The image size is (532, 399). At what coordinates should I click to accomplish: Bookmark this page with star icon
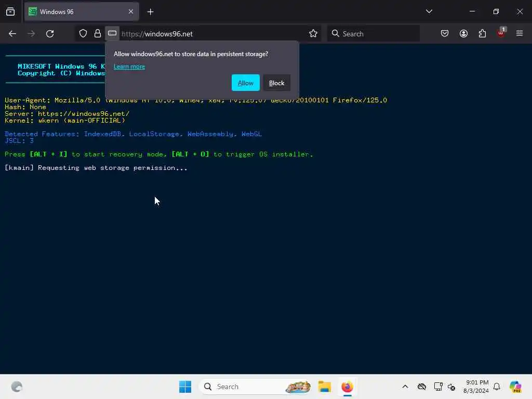(x=313, y=34)
